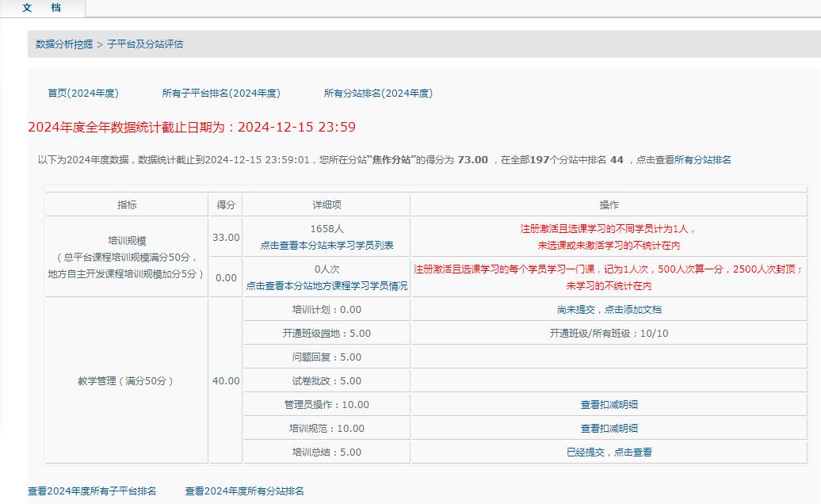Click the 指标 column header

click(127, 205)
